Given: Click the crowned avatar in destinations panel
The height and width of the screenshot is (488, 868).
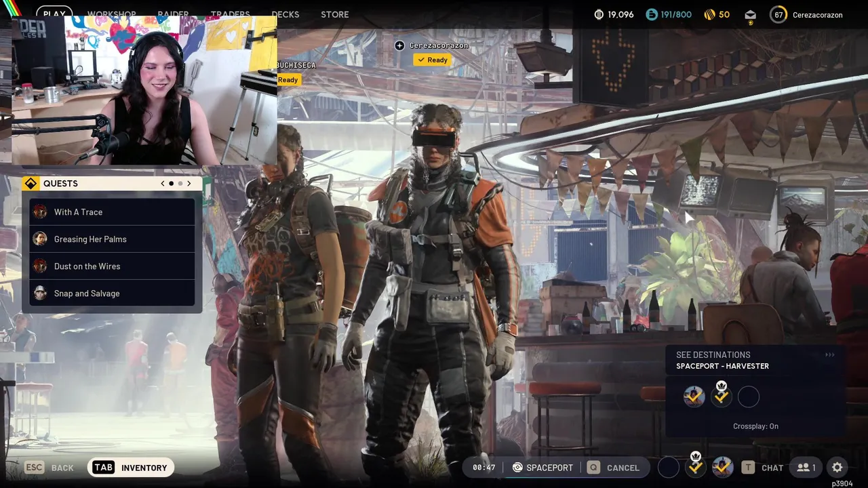Looking at the screenshot, I should (722, 395).
